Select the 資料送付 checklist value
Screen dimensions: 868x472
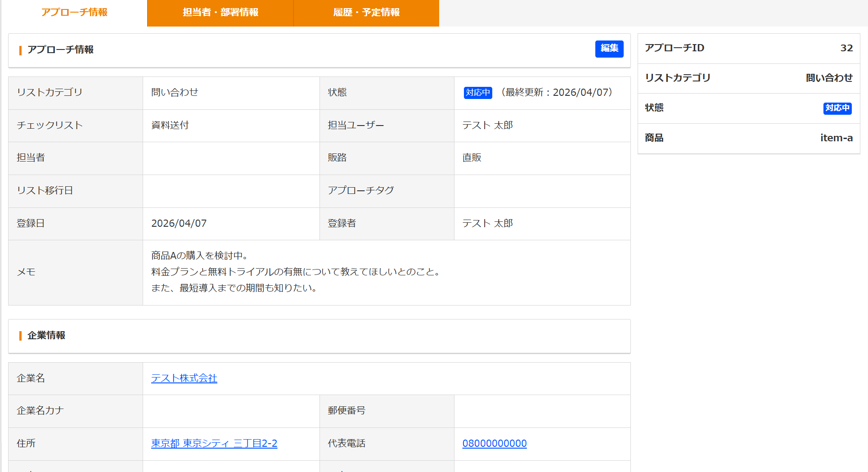(x=170, y=126)
